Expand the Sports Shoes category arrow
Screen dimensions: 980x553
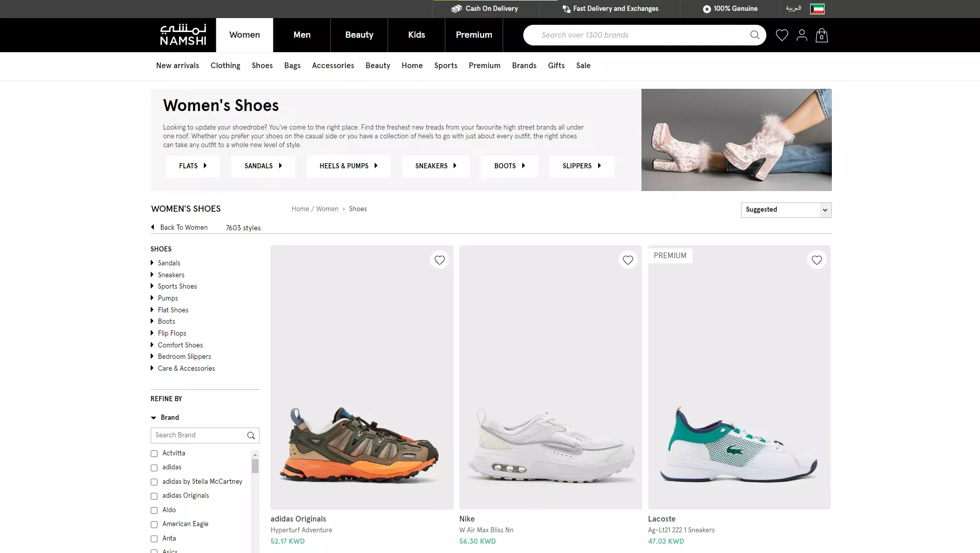click(152, 286)
